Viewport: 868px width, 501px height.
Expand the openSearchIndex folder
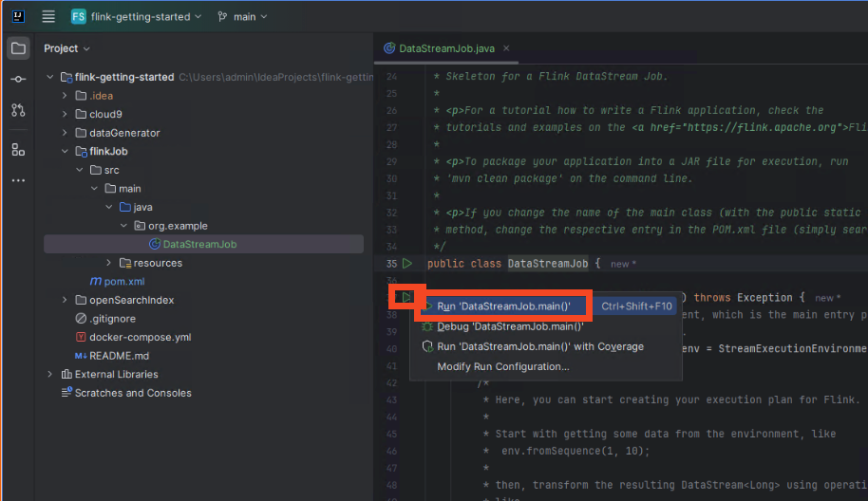(65, 300)
